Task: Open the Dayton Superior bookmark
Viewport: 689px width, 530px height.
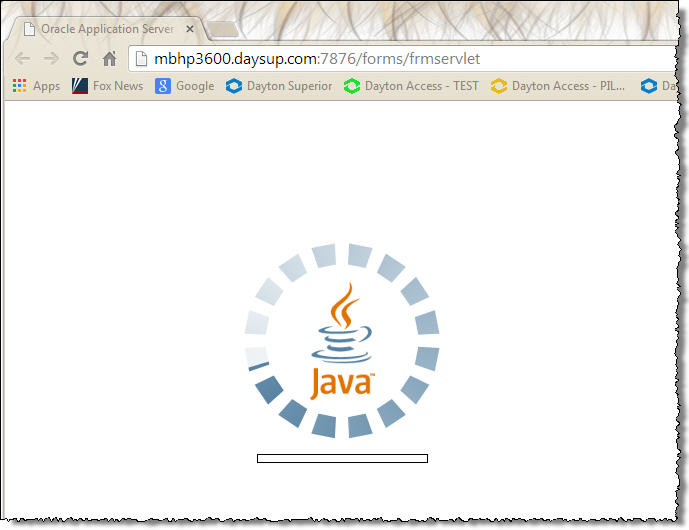Action: (279, 86)
